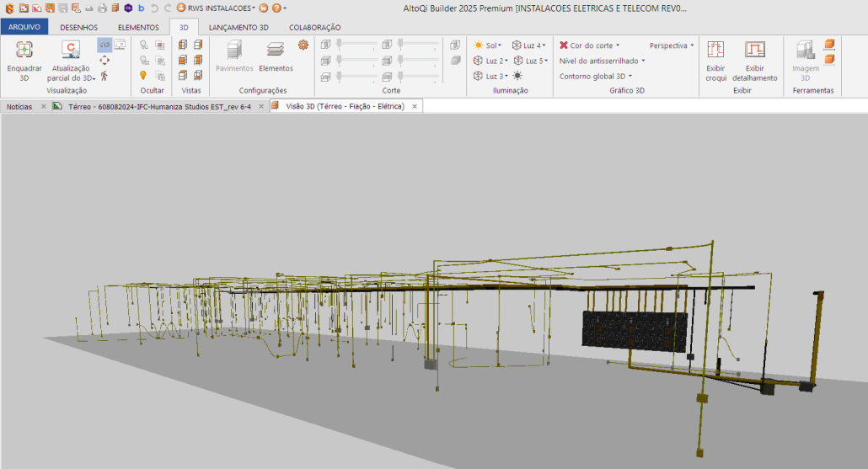The width and height of the screenshot is (868, 469).
Task: Open the orange gear settings in Configurações
Action: (303, 45)
